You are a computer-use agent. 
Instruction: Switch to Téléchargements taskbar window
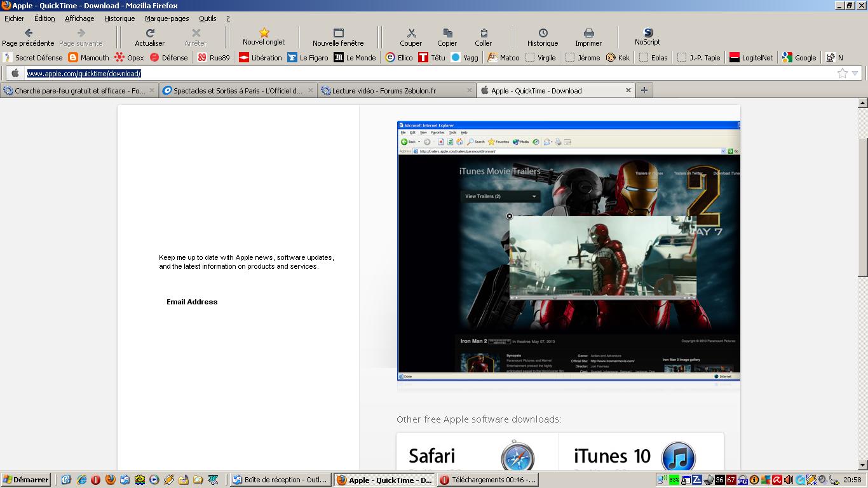[487, 480]
